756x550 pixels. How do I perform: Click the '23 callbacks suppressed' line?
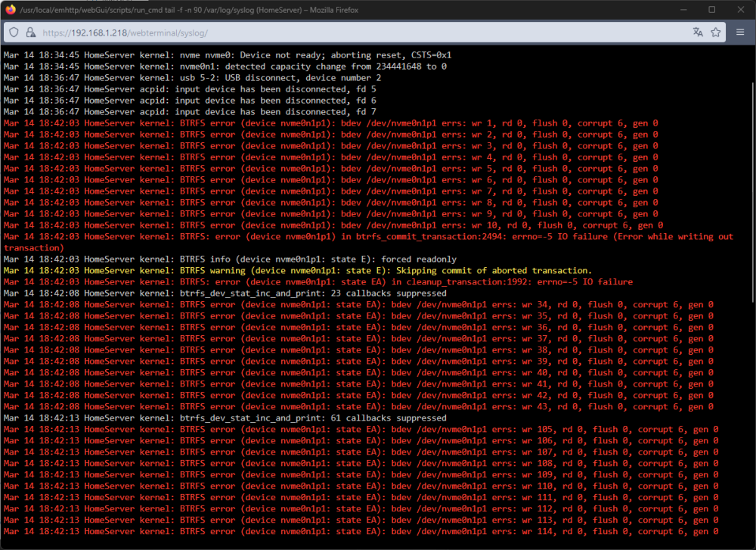tap(225, 294)
